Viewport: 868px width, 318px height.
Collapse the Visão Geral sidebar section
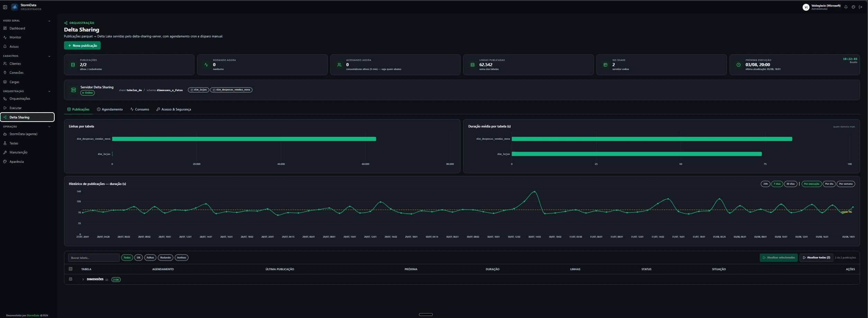point(49,21)
